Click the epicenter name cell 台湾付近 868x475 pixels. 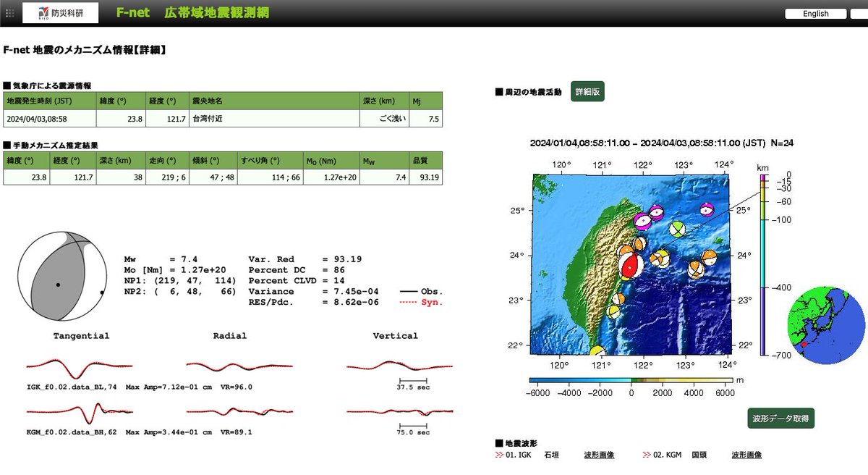[274, 119]
